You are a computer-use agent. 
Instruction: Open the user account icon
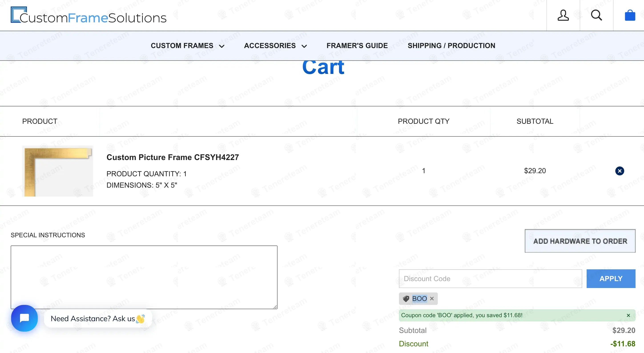(563, 16)
